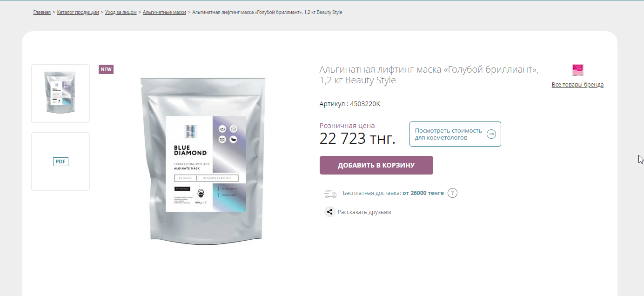Open the question mark help icon for delivery

452,193
